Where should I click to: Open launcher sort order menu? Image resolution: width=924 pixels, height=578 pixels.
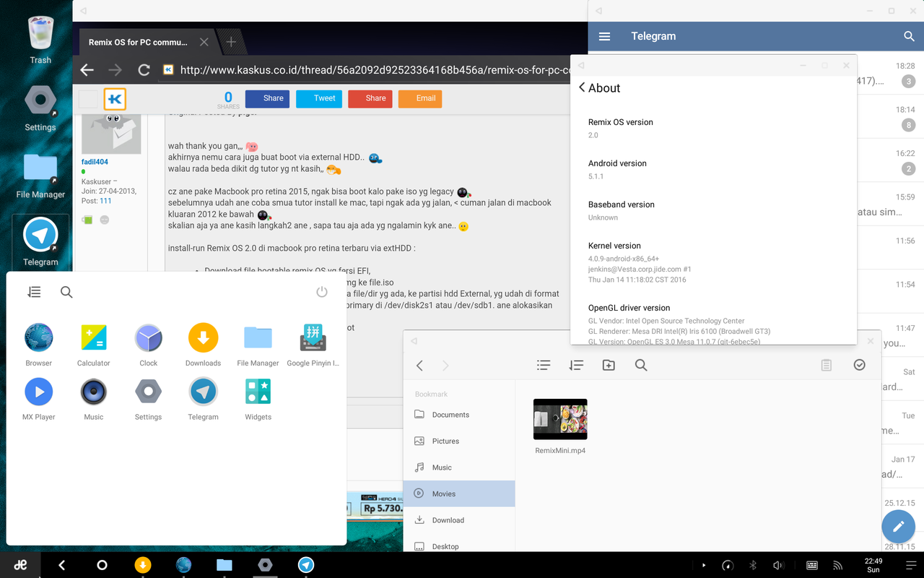(x=34, y=292)
